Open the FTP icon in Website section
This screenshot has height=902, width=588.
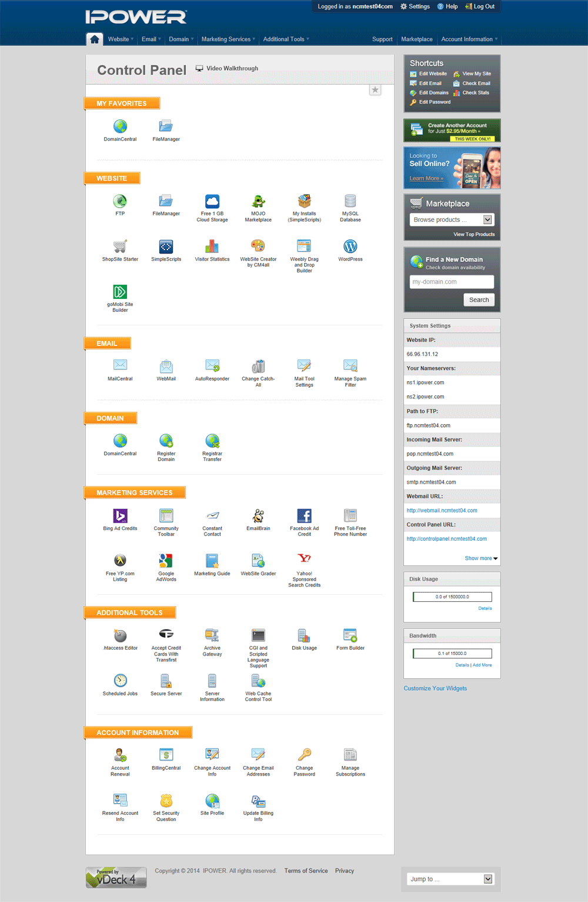pyautogui.click(x=120, y=201)
